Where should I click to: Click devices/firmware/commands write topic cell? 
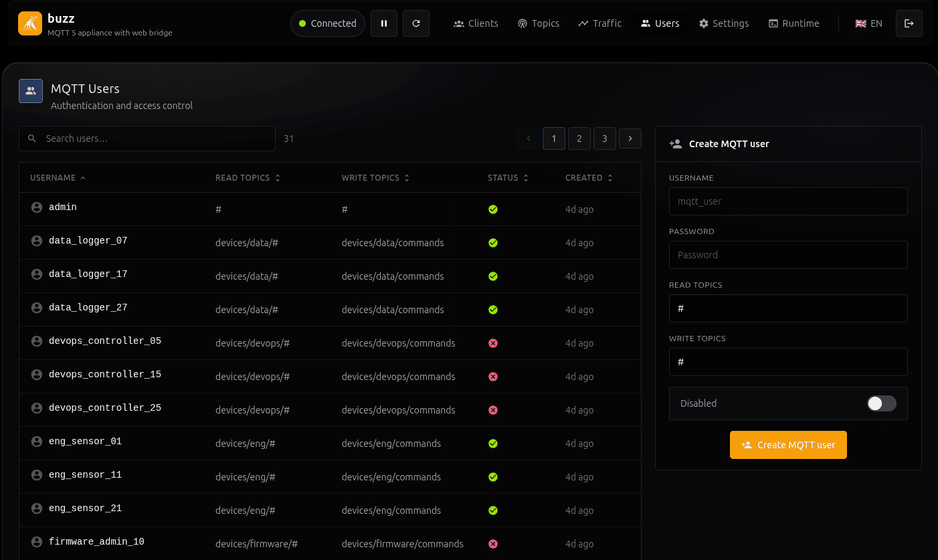[x=403, y=544]
